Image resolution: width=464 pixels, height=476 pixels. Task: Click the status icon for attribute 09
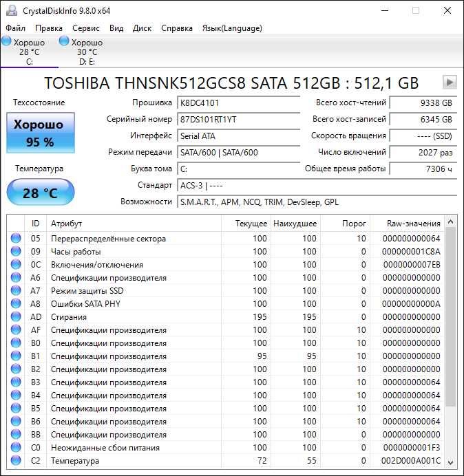pyautogui.click(x=16, y=251)
